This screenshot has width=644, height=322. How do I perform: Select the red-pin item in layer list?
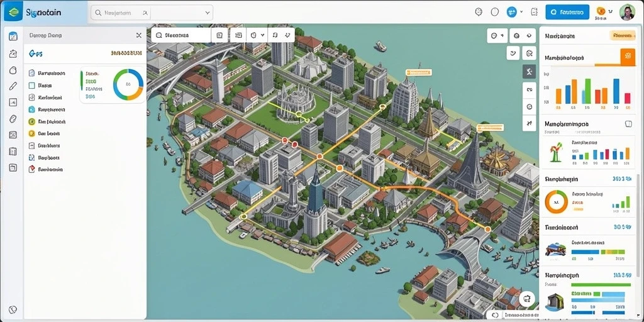point(45,169)
